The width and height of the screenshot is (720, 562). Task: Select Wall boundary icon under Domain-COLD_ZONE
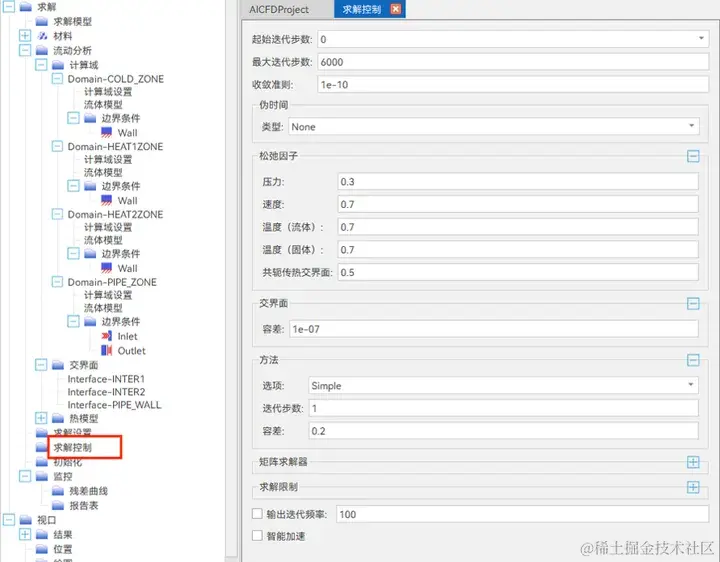coord(106,133)
